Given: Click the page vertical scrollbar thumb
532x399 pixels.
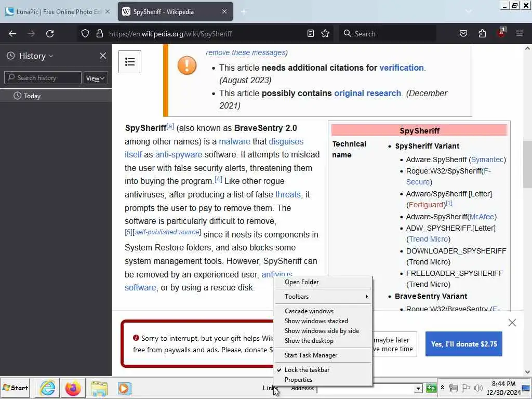Looking at the screenshot, I should (x=527, y=164).
